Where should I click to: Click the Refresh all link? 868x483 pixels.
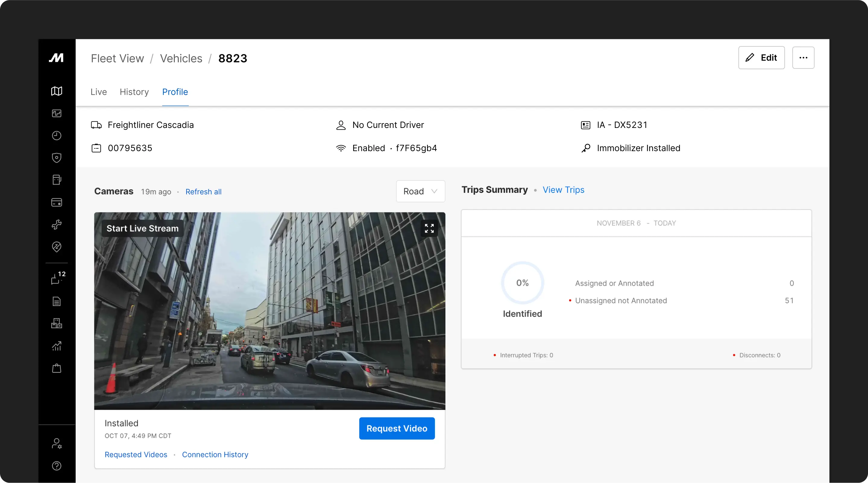coord(203,192)
